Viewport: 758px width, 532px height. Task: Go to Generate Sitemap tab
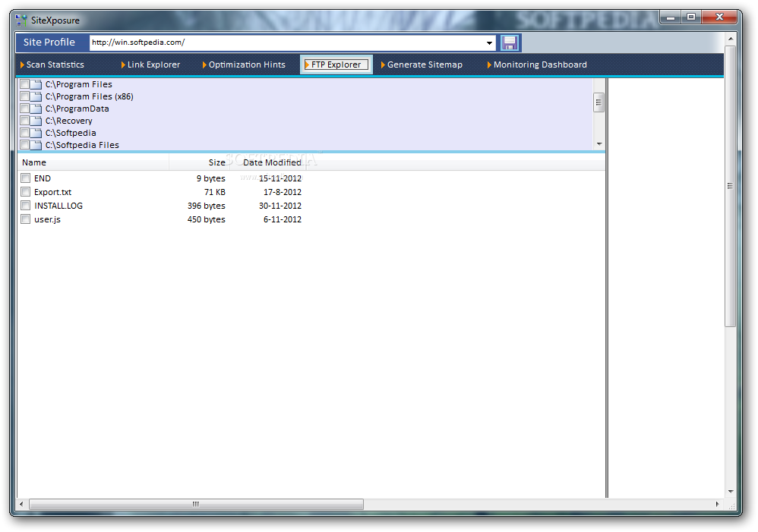tap(422, 65)
